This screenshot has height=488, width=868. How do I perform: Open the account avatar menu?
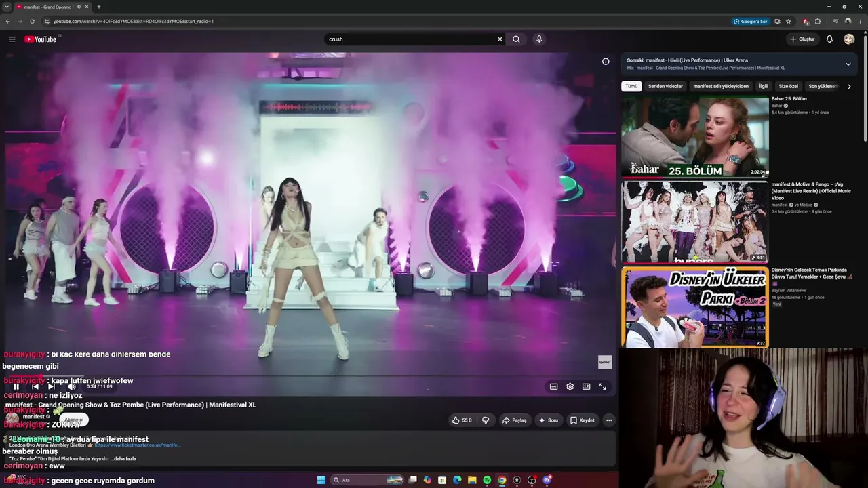coord(849,39)
